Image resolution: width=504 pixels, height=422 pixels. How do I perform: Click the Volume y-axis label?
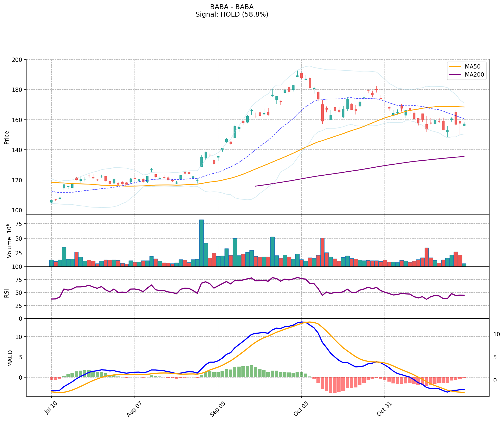pos(9,240)
